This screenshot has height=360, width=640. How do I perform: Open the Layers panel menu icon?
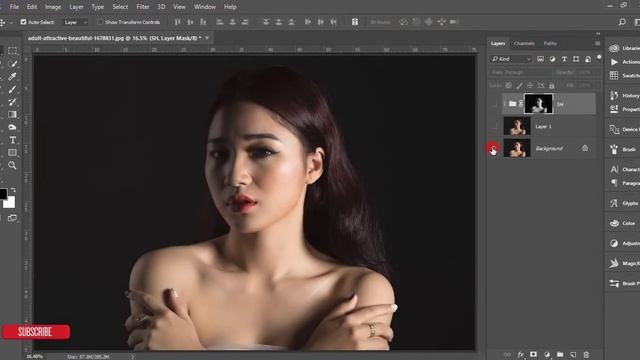(598, 43)
